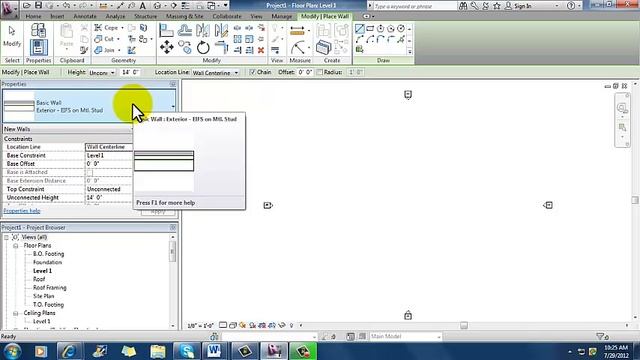Click the Text 'A' icon in quick access
This screenshot has height=360, width=640.
(x=142, y=5)
